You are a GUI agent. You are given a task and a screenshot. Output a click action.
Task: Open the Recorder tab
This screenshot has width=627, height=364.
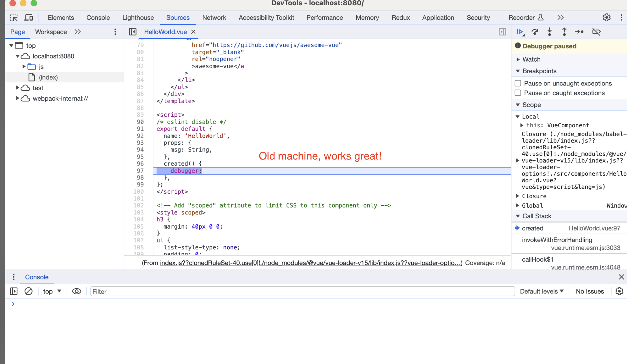(x=526, y=18)
